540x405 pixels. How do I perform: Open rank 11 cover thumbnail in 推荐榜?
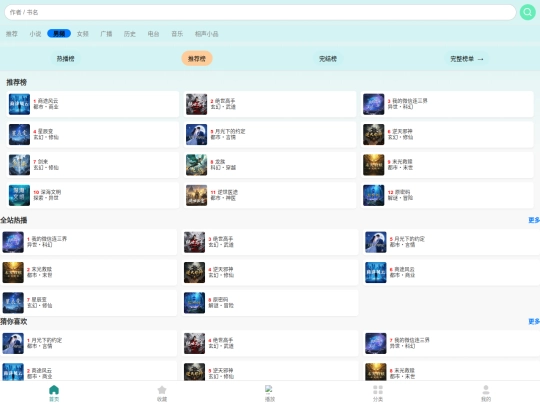196,195
